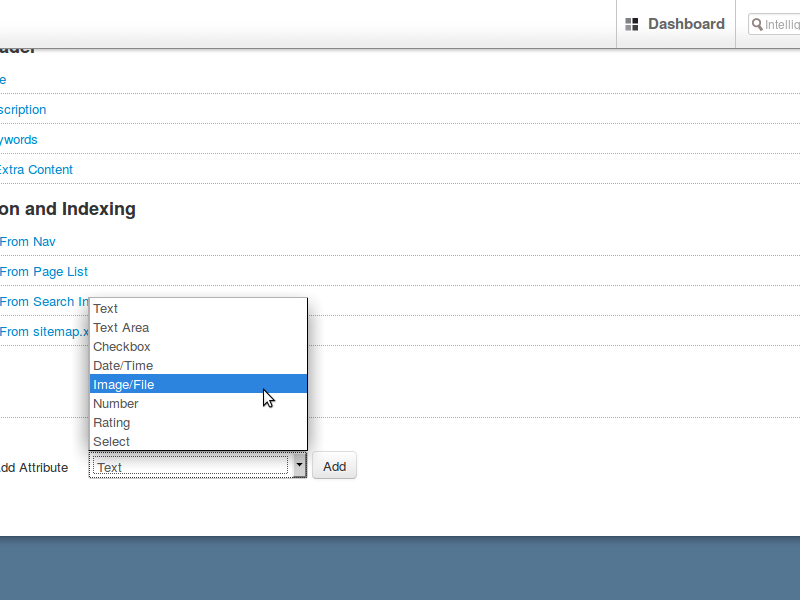Open the Extra Content attribute link
This screenshot has height=600, width=800.
pos(36,169)
